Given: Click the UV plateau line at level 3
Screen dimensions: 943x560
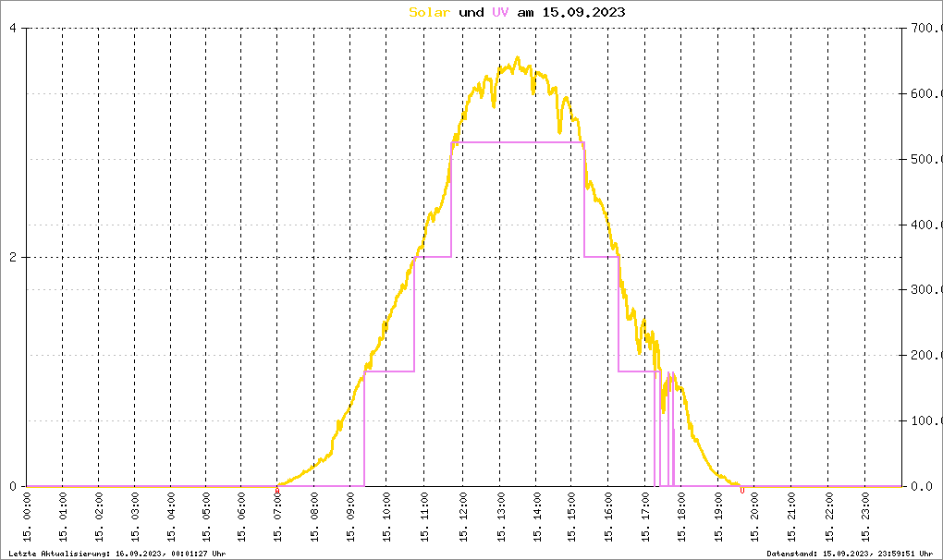Looking at the screenshot, I should [x=517, y=142].
